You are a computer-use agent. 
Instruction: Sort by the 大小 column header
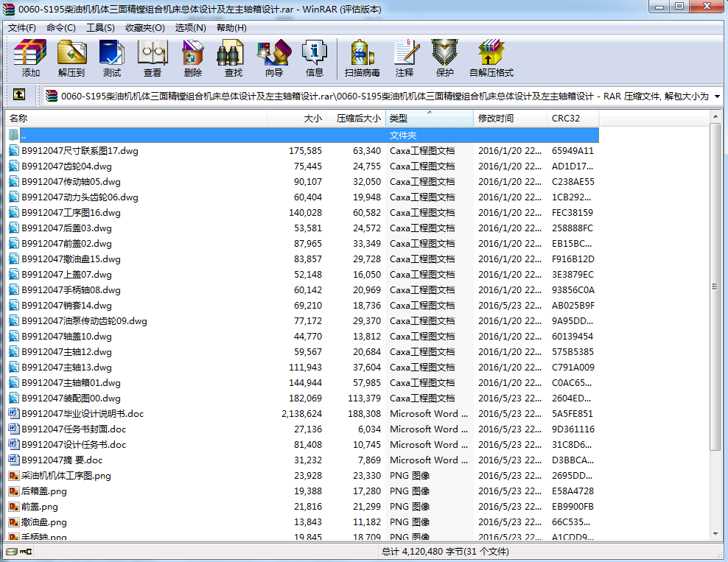point(297,118)
